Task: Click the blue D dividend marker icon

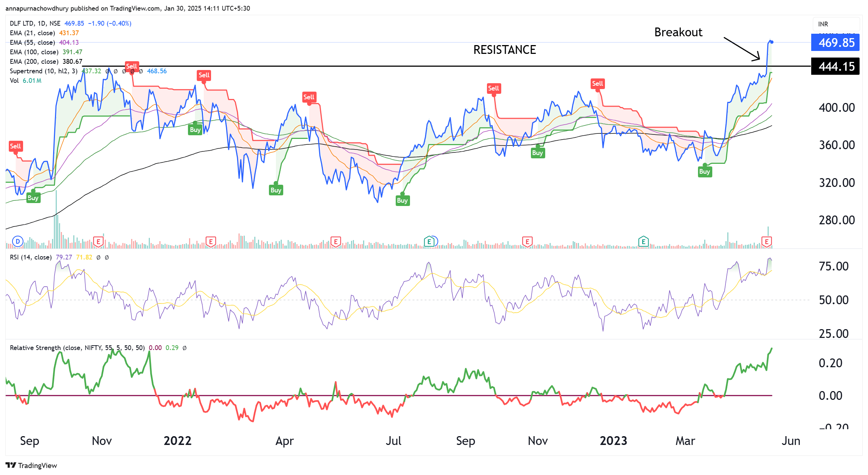Action: click(18, 242)
